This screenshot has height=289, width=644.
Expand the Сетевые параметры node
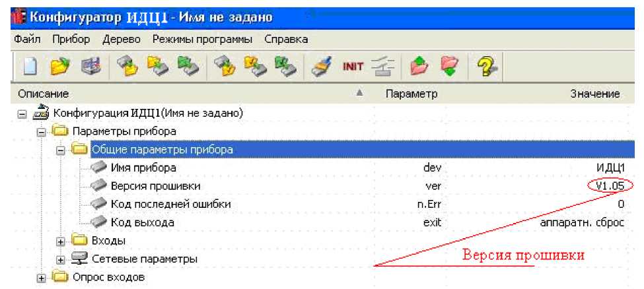click(61, 259)
